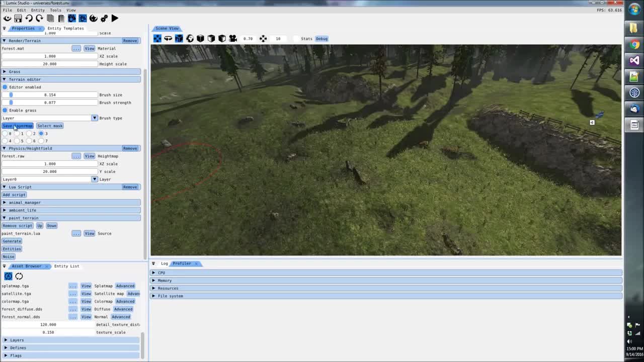Click the Save layermap button
The height and width of the screenshot is (362, 644).
17,126
